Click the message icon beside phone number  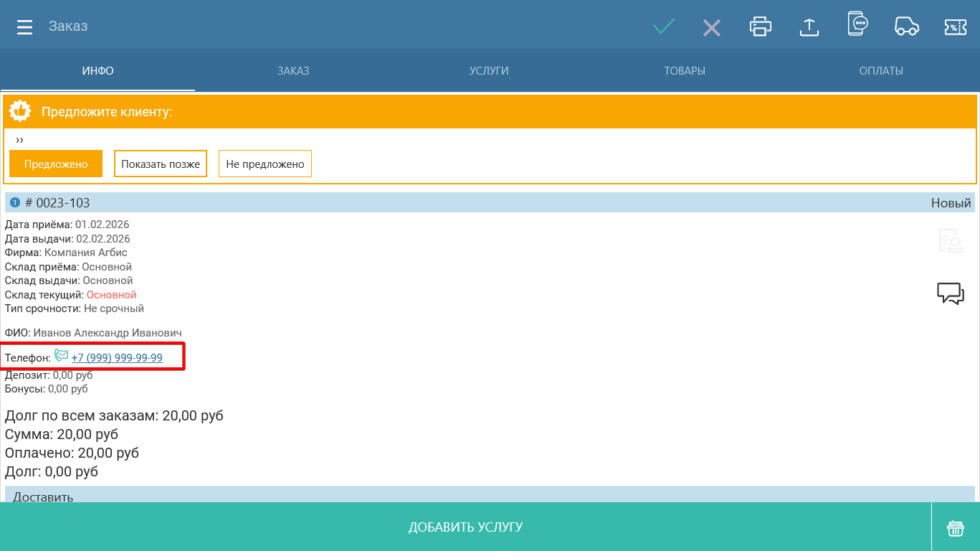[62, 355]
